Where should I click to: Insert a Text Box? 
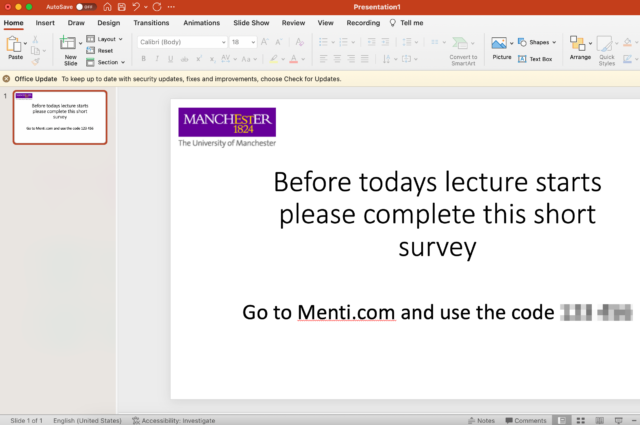(x=535, y=59)
